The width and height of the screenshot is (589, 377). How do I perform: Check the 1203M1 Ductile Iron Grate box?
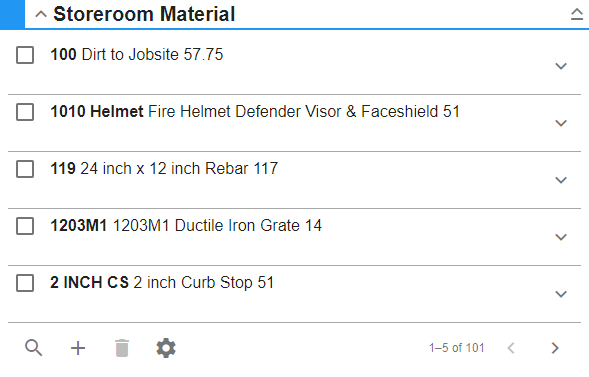[25, 226]
